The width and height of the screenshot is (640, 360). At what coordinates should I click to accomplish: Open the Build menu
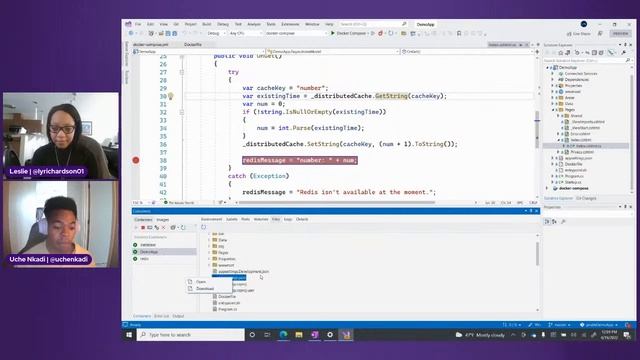tap(207, 24)
